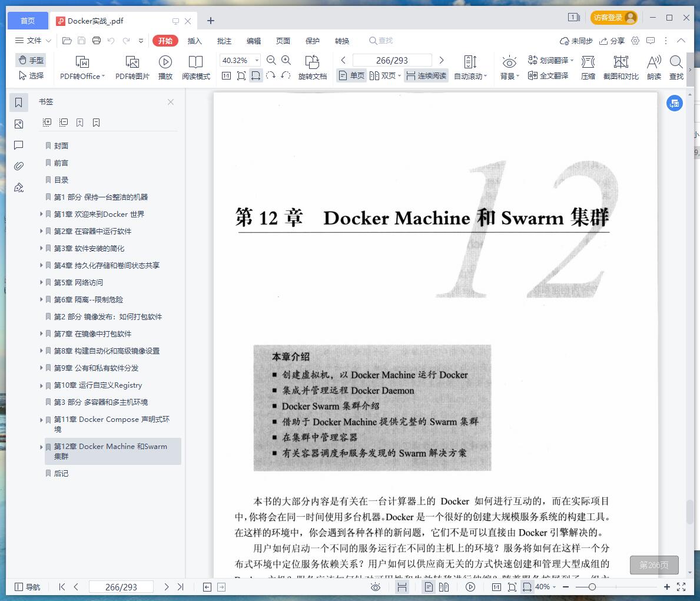Viewport: 700px width, 601px height.
Task: Switch to the 批注 tab
Action: point(224,41)
